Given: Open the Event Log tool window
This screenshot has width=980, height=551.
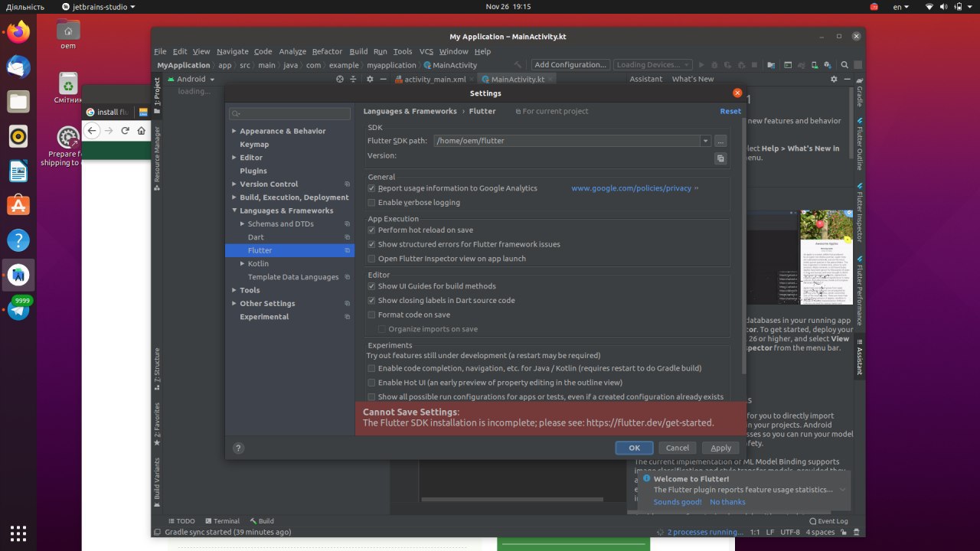Looking at the screenshot, I should tap(828, 521).
